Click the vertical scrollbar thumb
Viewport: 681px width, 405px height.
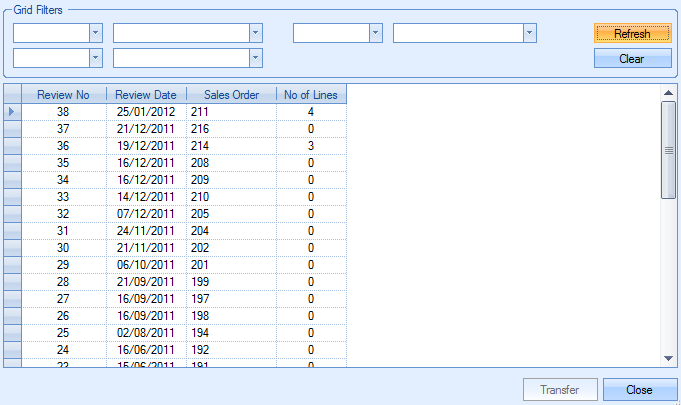668,150
